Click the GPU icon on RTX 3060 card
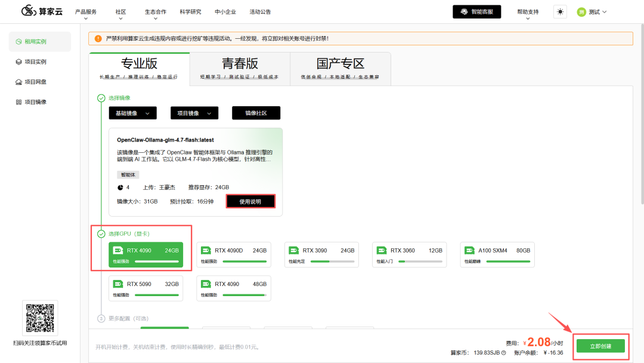 pyautogui.click(x=382, y=250)
